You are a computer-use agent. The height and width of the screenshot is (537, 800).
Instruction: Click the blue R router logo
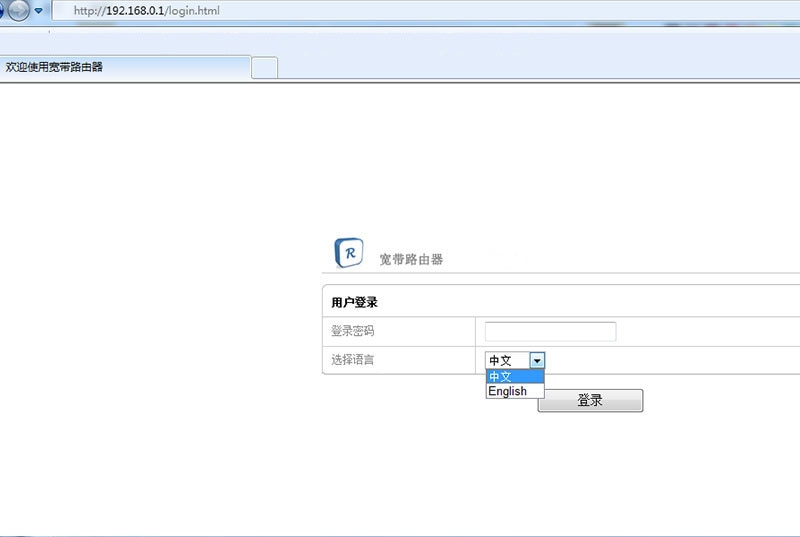(x=349, y=253)
